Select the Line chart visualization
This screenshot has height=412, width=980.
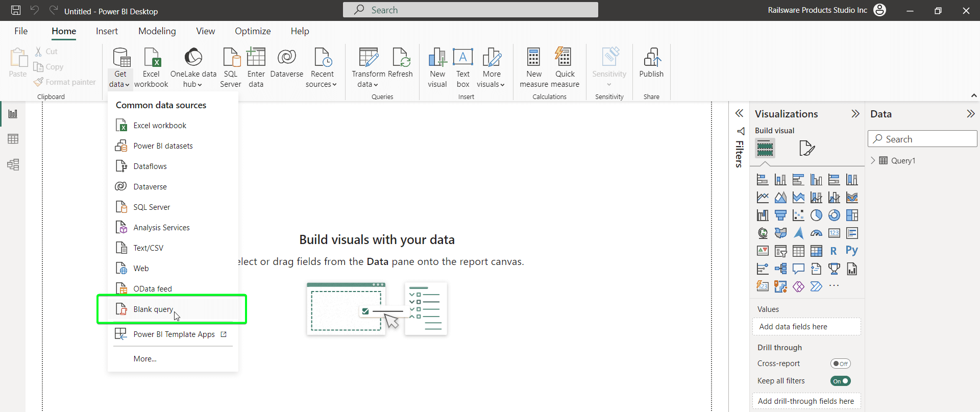[763, 198]
